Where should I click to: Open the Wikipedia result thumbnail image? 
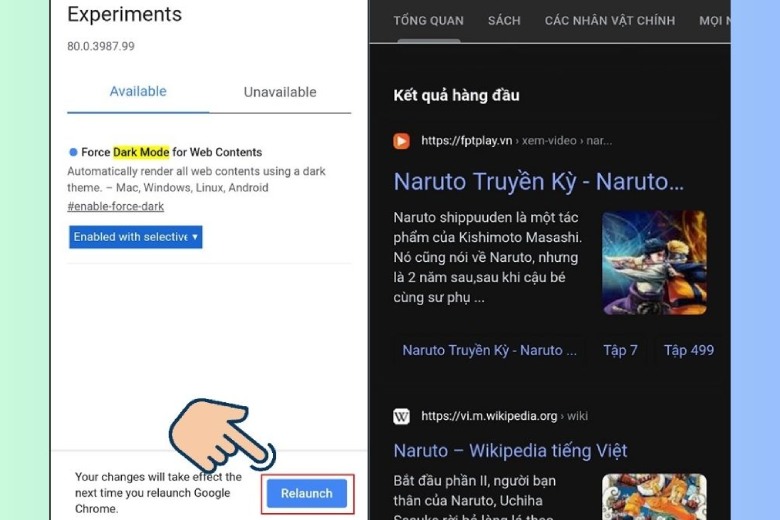654,497
